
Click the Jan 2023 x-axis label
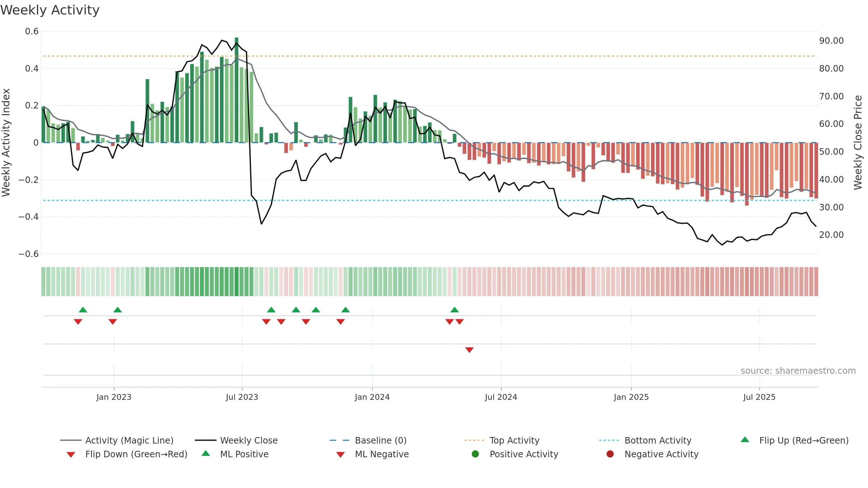[114, 397]
